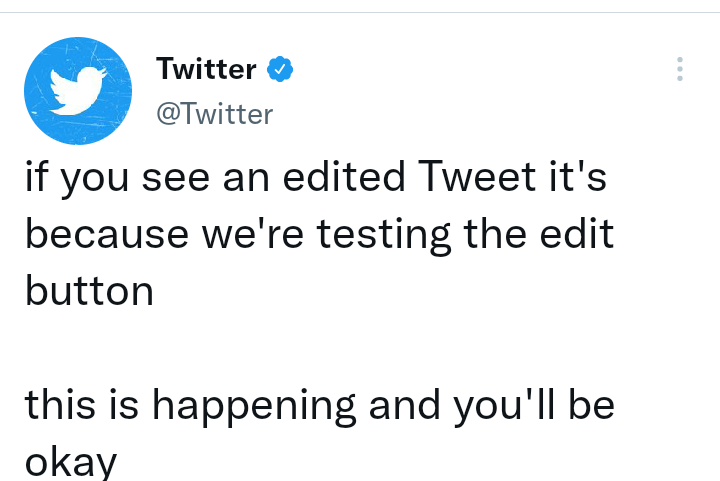Click the word "happening" in the tweet
Screen dimensions: 720x481
point(254,406)
